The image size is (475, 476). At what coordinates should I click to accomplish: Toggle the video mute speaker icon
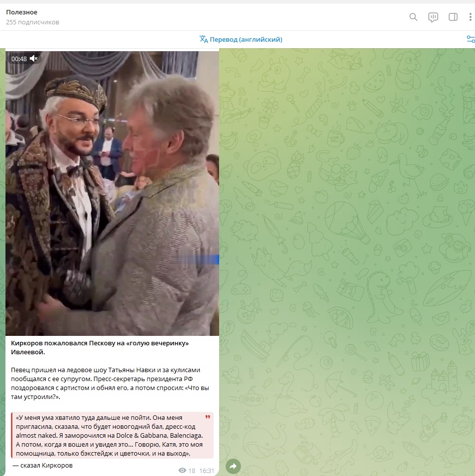coord(34,59)
